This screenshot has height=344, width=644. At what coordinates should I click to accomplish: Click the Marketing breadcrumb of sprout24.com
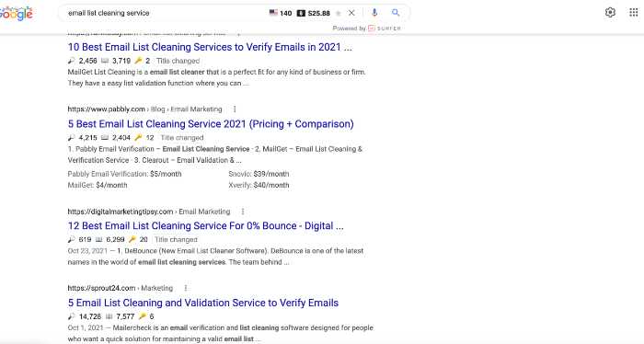[157, 288]
